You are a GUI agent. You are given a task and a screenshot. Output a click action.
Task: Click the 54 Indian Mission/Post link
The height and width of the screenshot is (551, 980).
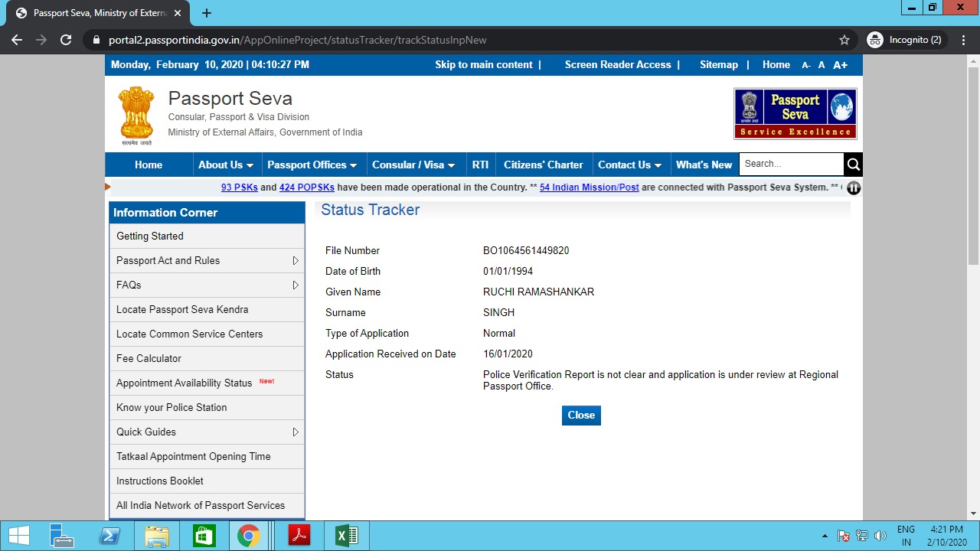tap(589, 187)
